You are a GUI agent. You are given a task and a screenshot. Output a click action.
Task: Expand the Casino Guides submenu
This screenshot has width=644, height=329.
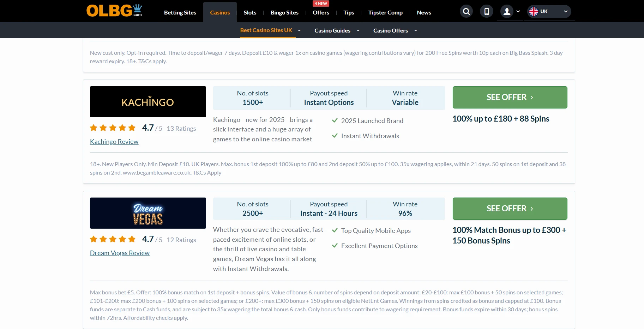pyautogui.click(x=358, y=30)
